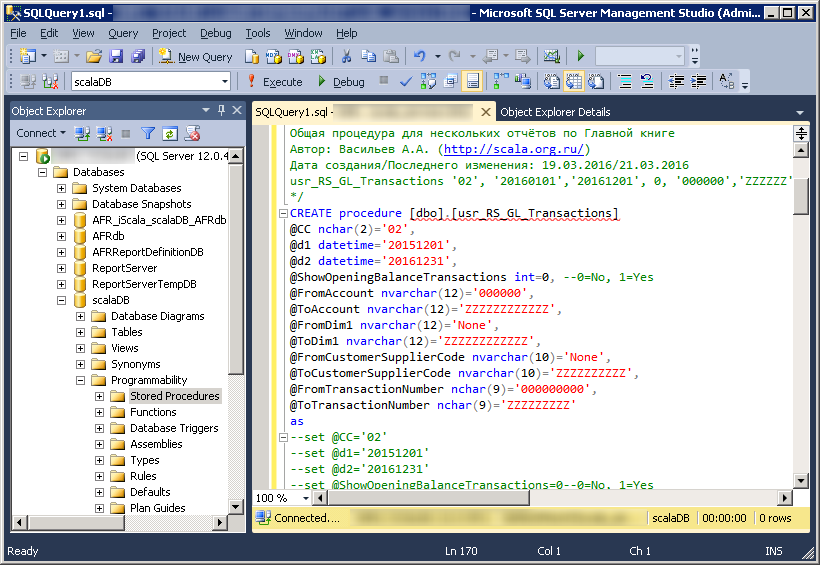Select Results to File output

click(x=596, y=82)
